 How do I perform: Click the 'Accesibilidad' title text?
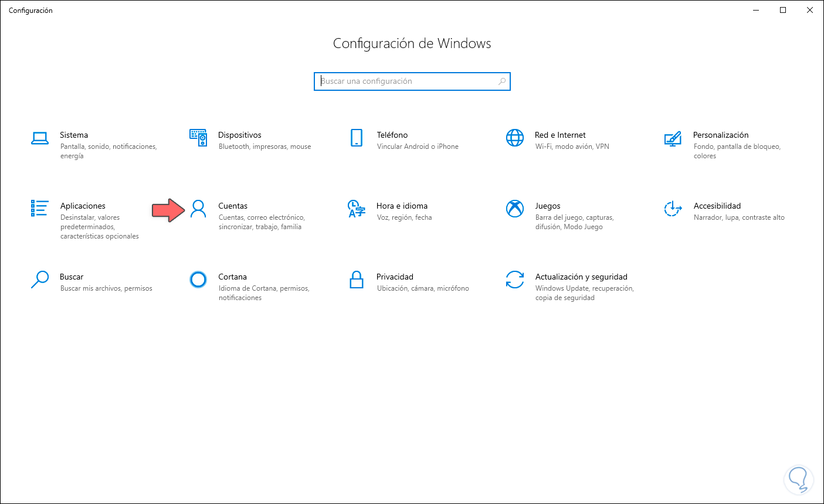717,206
